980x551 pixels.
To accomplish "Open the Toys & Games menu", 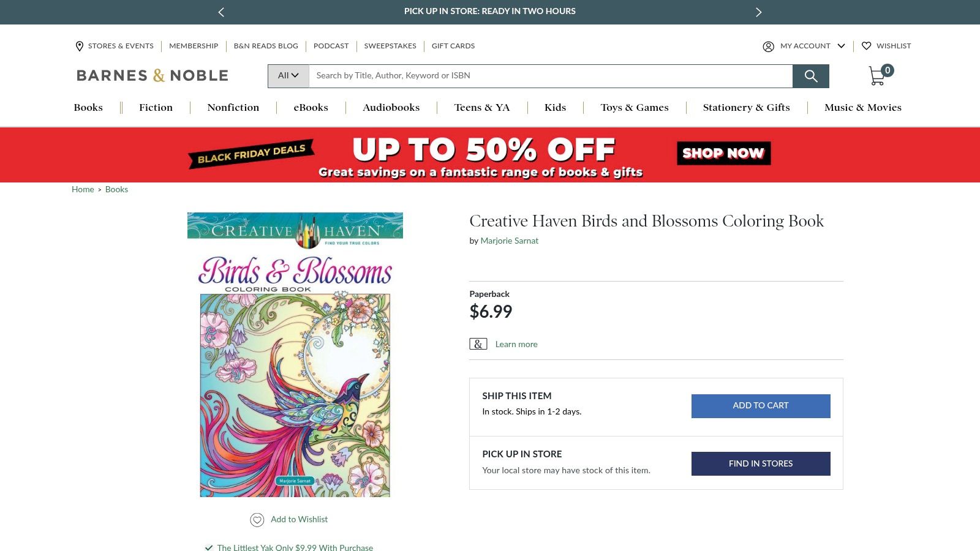I will coord(635,107).
